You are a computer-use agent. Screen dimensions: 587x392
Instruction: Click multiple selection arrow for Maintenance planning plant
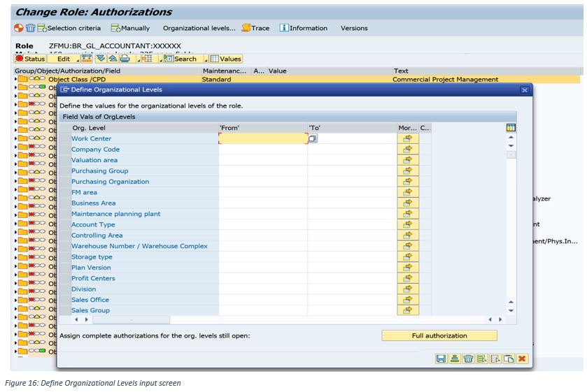pyautogui.click(x=408, y=214)
